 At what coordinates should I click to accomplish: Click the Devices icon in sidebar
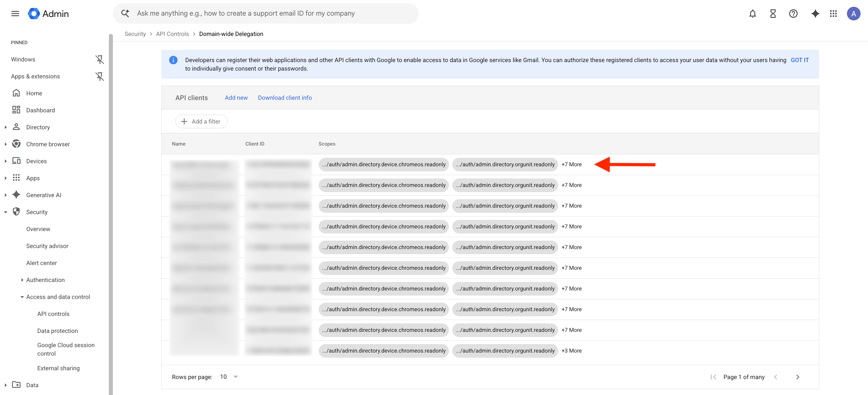pyautogui.click(x=16, y=161)
